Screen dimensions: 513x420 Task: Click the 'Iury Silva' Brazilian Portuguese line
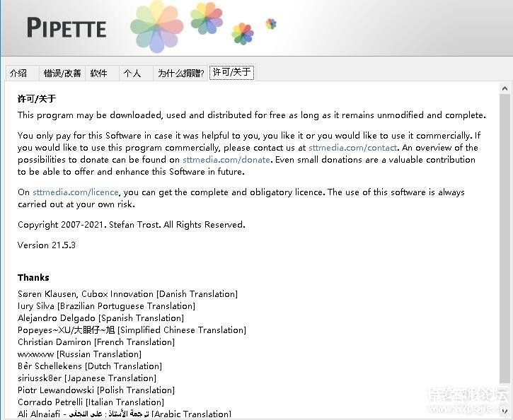tap(106, 306)
